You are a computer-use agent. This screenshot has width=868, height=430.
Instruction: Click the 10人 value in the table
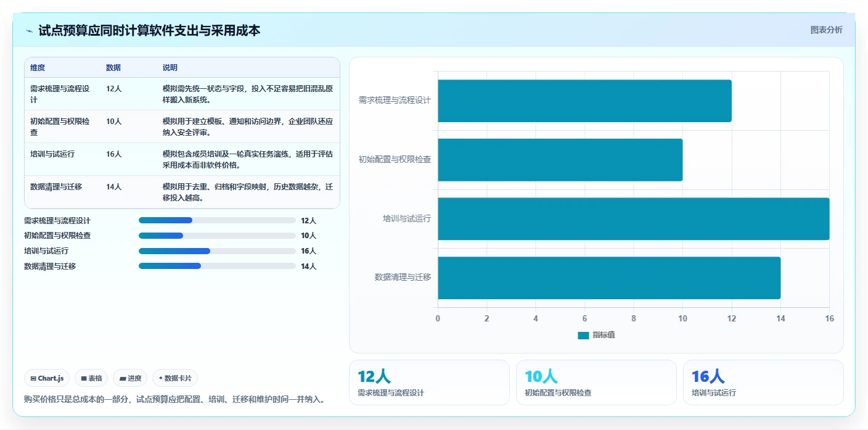[114, 122]
